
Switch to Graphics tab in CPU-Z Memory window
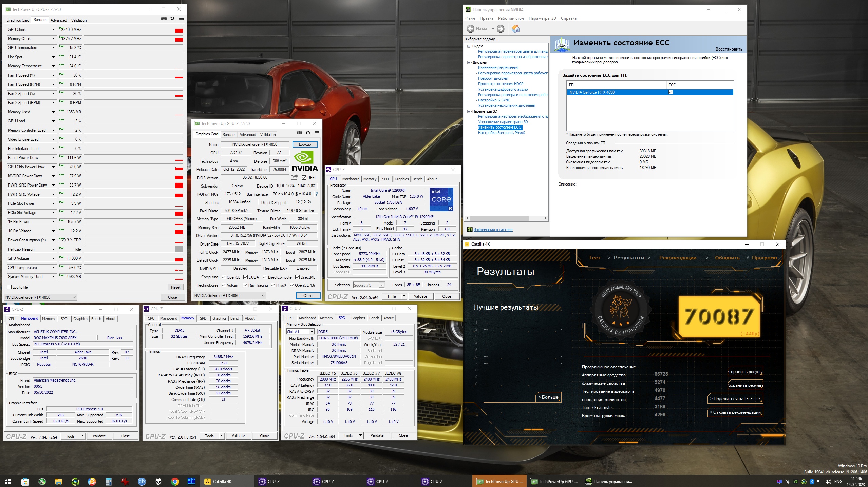[220, 318]
